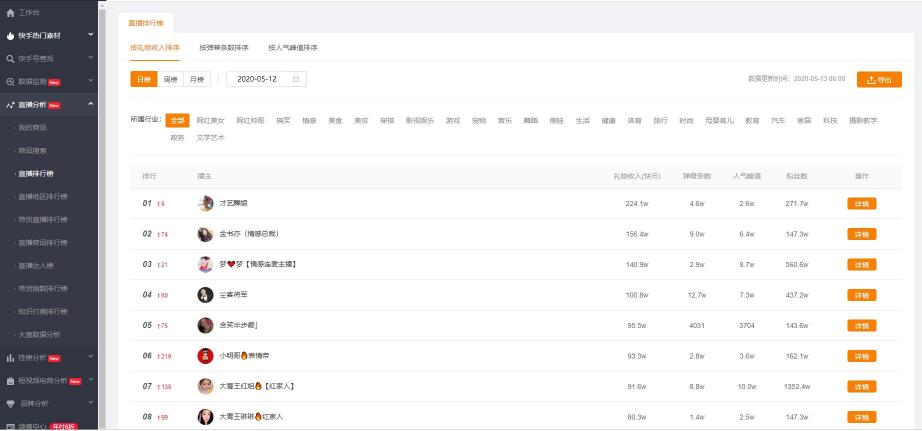Viewport: 922px width, 431px height.
Task: Open 商品搜索 in the sidebar
Action: click(32, 151)
